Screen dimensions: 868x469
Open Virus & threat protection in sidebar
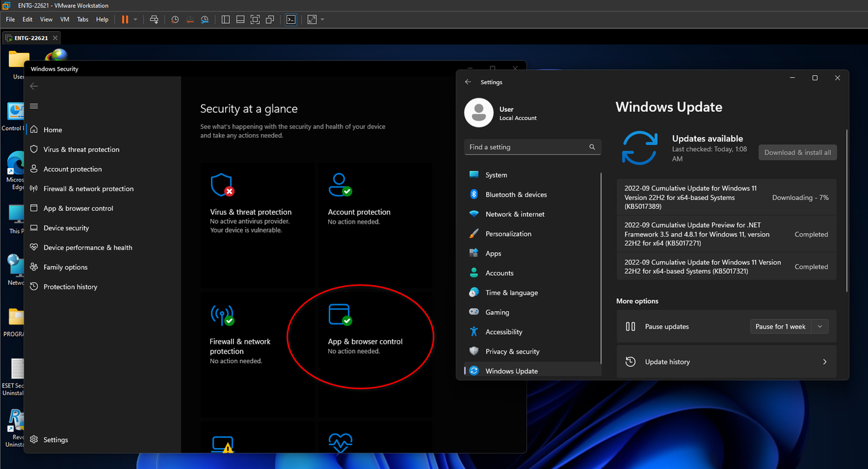102,149
